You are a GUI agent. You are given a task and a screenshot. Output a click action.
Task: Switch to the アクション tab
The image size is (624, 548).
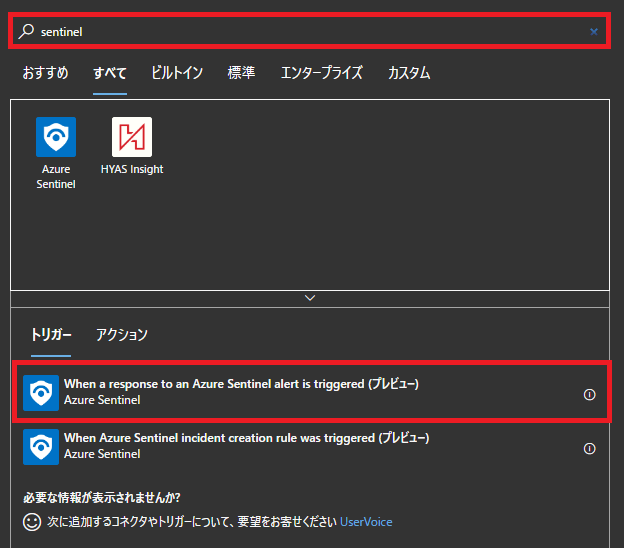[x=122, y=335]
